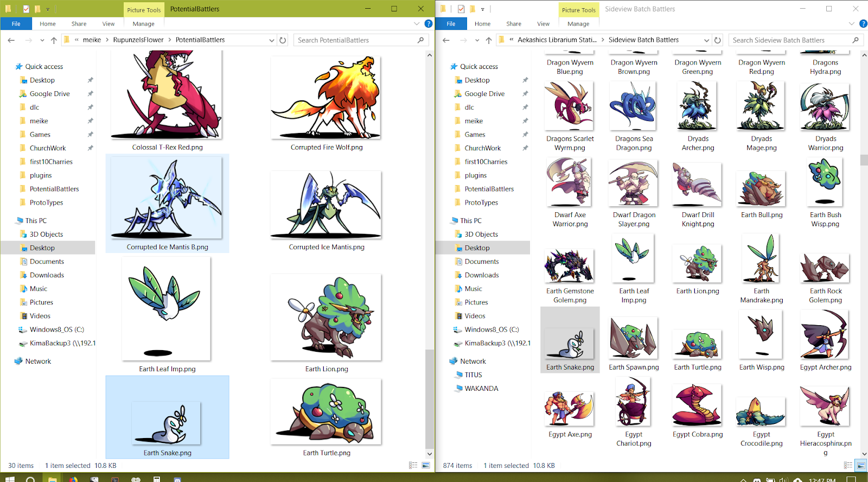The image size is (868, 482).
Task: Click Up arrow in Sideview Batch Battlers window
Action: pos(489,40)
